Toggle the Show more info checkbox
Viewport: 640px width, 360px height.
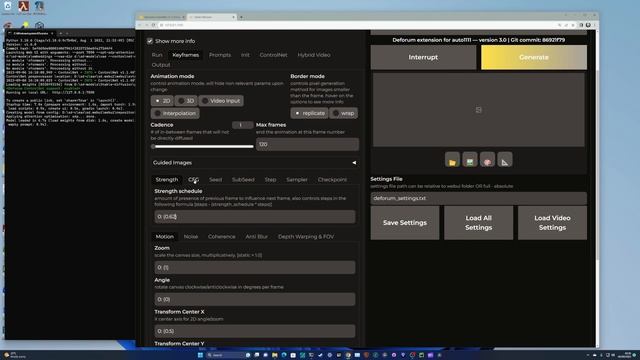[150, 41]
